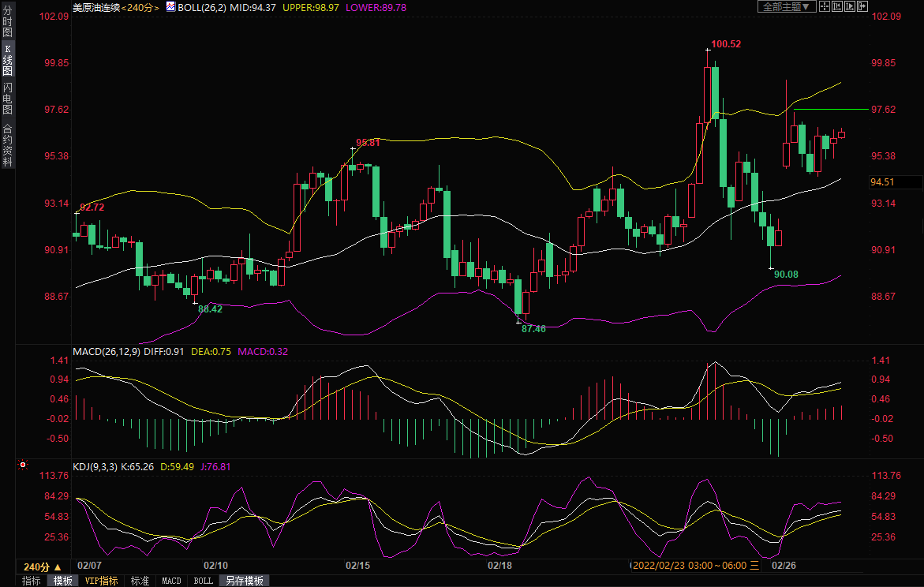Screen dimensions: 924x587
Task: Apply the 标准 standard template
Action: click(140, 581)
